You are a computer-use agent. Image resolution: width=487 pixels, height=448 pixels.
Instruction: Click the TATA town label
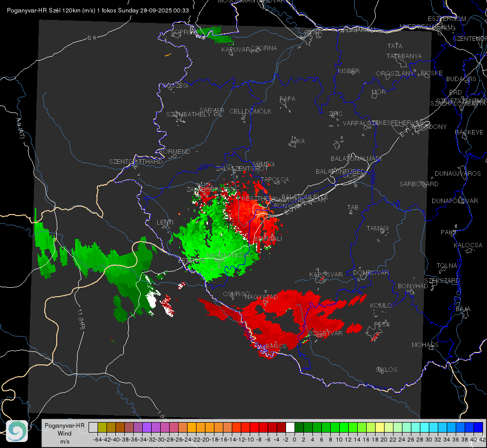395,46
